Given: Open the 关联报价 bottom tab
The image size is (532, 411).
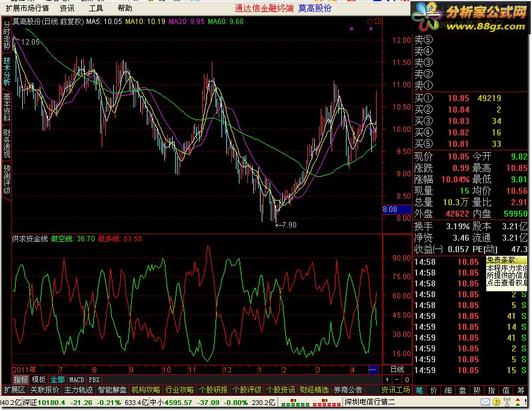Looking at the screenshot, I should click(x=45, y=389).
